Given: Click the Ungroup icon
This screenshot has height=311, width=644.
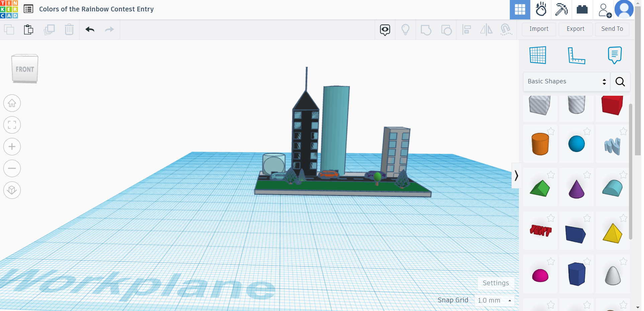Looking at the screenshot, I should click(447, 29).
